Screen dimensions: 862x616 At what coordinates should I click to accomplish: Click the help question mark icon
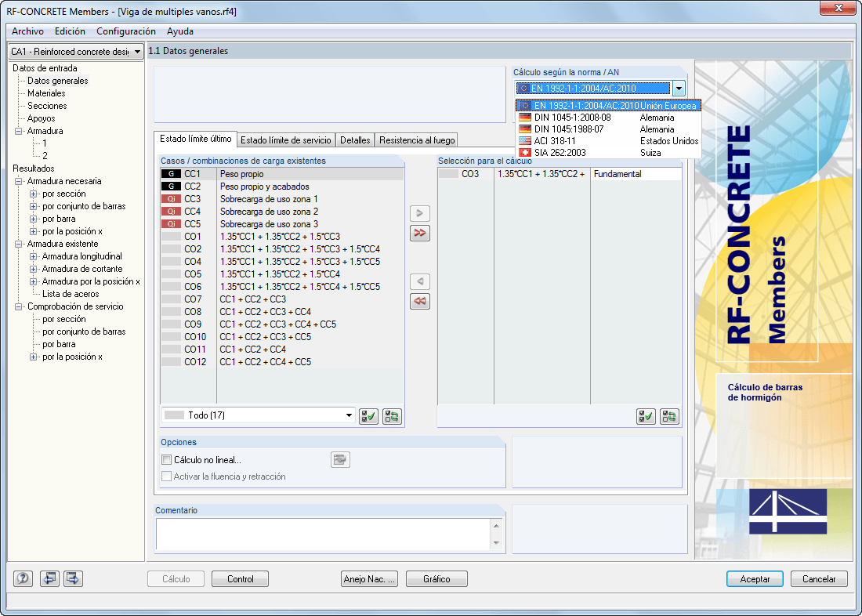23,578
